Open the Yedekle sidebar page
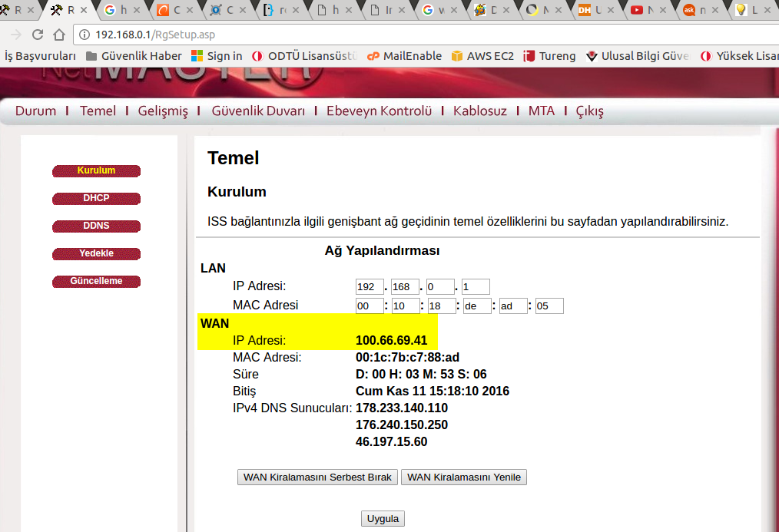 pyautogui.click(x=96, y=253)
